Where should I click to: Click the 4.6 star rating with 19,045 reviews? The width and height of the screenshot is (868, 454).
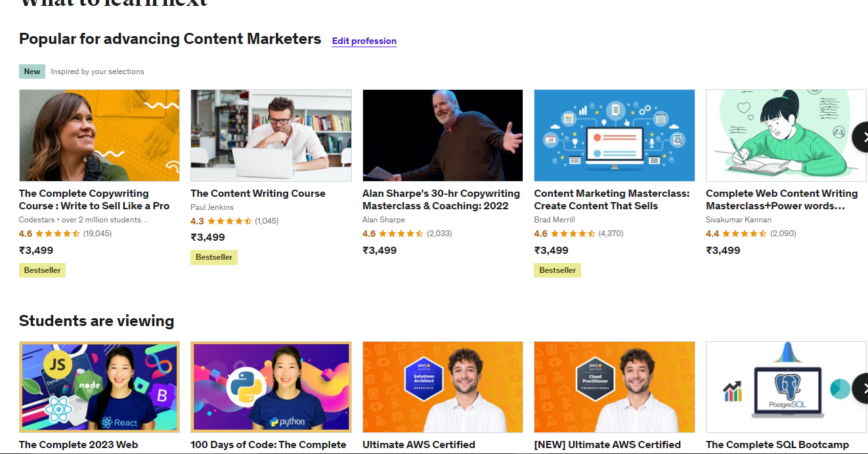coord(66,234)
